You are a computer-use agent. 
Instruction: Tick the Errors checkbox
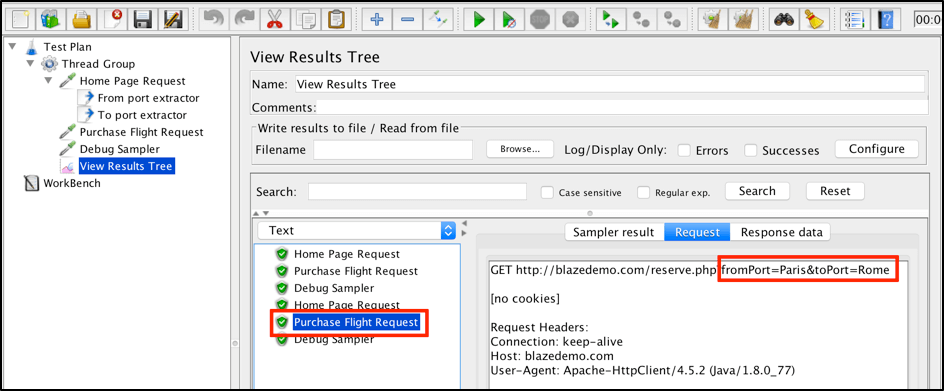click(x=684, y=151)
